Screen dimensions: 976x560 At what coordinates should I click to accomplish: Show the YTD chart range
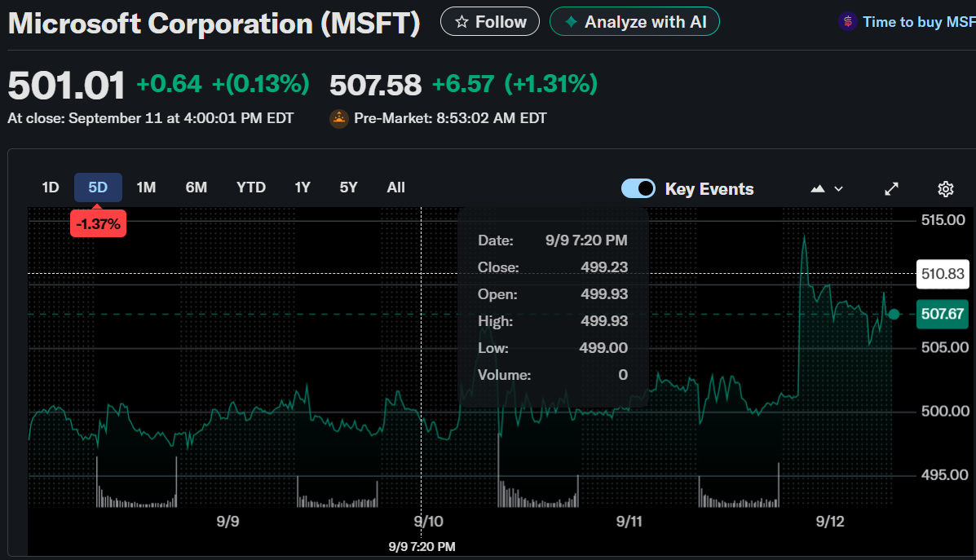251,187
